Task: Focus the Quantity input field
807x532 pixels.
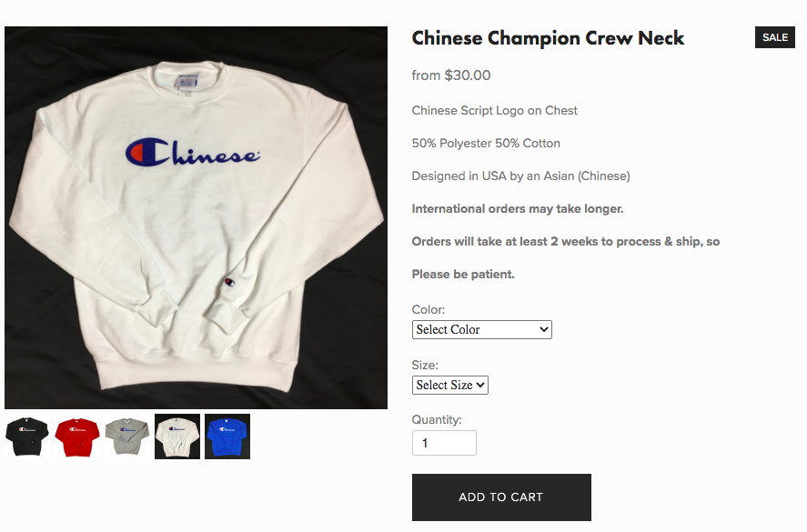Action: 444,443
